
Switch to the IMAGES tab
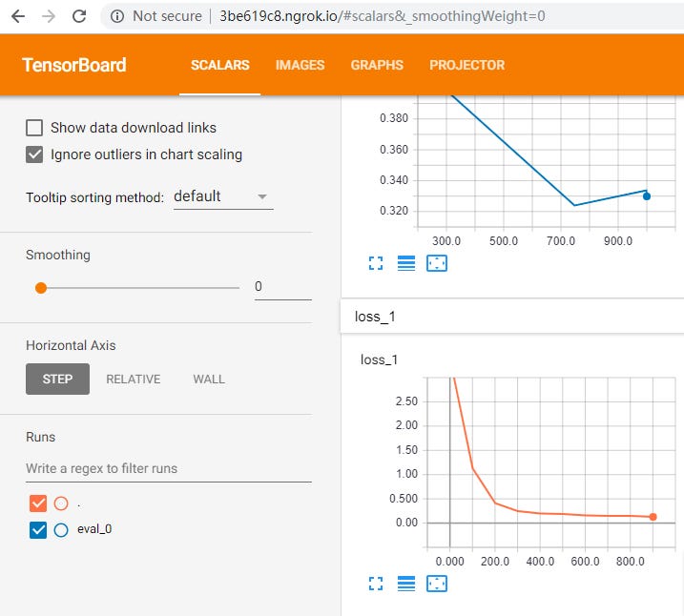coord(300,65)
